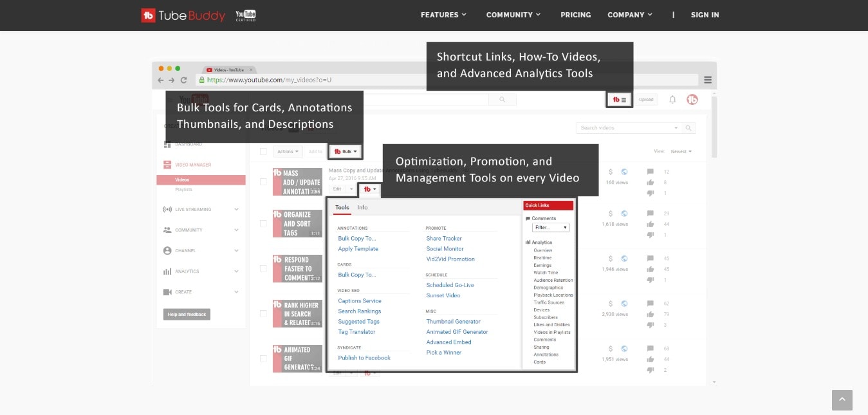
Task: Click the dollar icon for 1,946 views video
Action: pyautogui.click(x=610, y=259)
